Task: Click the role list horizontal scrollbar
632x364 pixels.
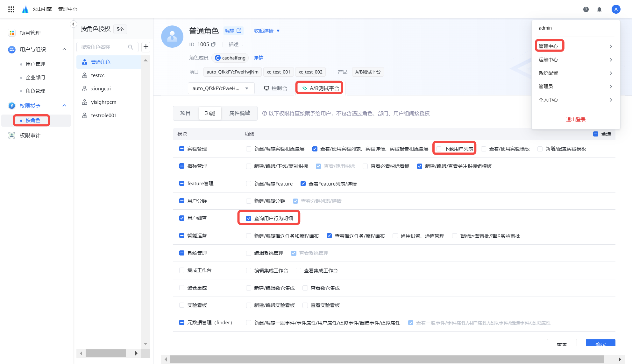Action: pos(106,353)
